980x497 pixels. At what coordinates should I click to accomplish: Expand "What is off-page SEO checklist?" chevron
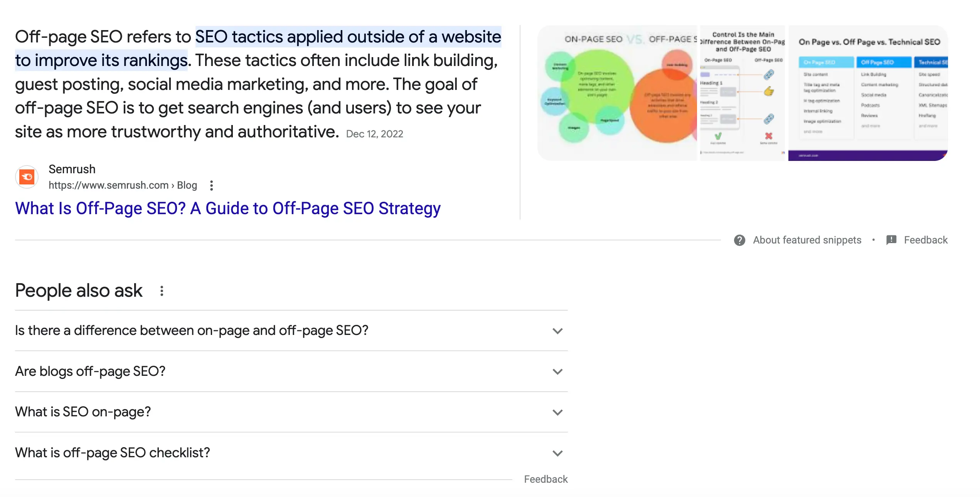pos(557,453)
